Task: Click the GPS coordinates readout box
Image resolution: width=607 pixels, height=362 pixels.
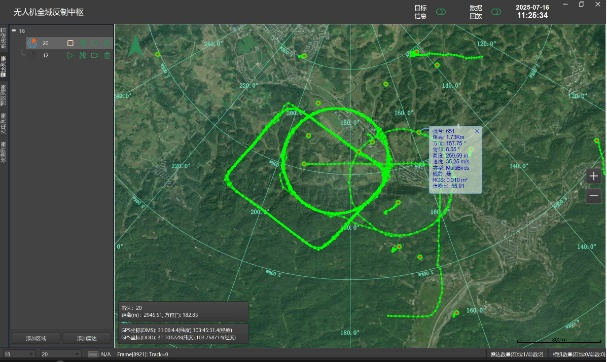Action: click(183, 334)
